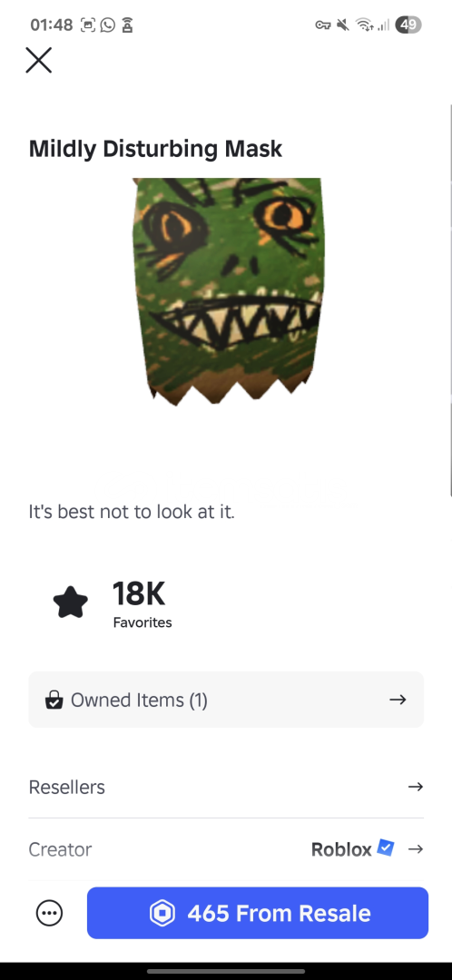Select the Owned Items (1) row
452x980 pixels.
(x=226, y=700)
